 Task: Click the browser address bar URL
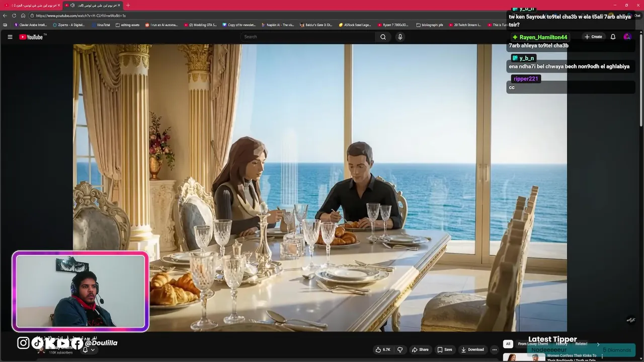coord(80,16)
